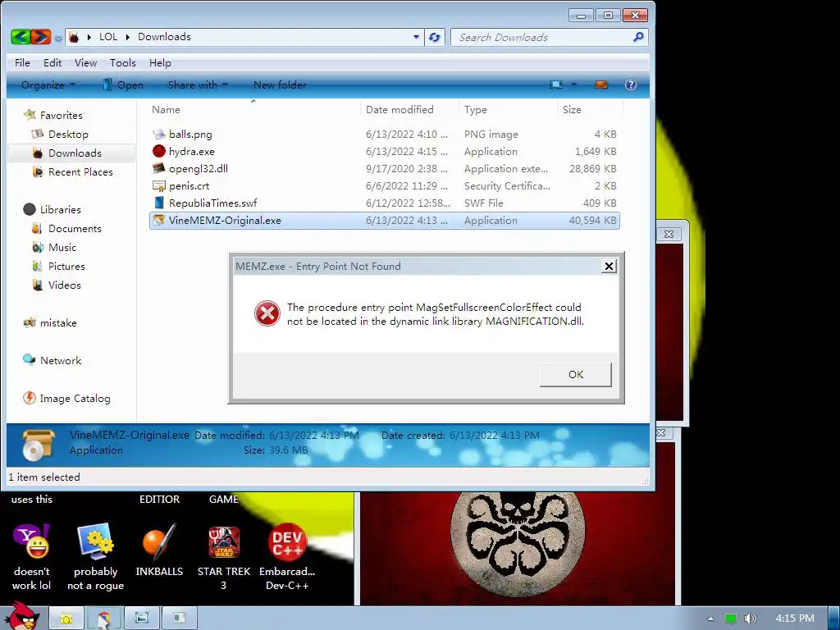Click the refresh button beside address bar

[x=435, y=37]
